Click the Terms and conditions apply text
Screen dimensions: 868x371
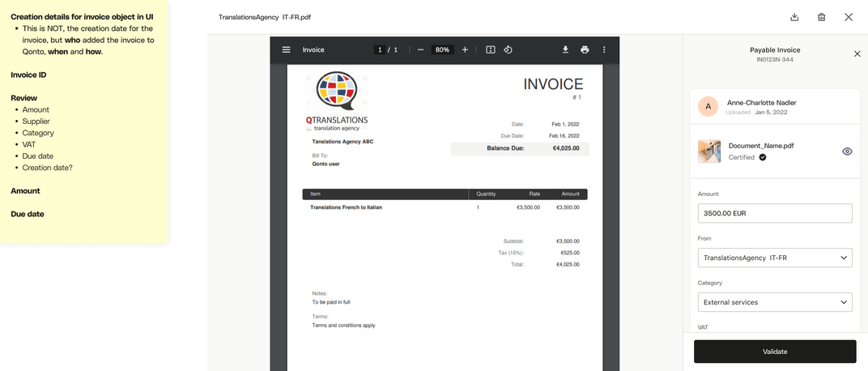[x=344, y=325]
